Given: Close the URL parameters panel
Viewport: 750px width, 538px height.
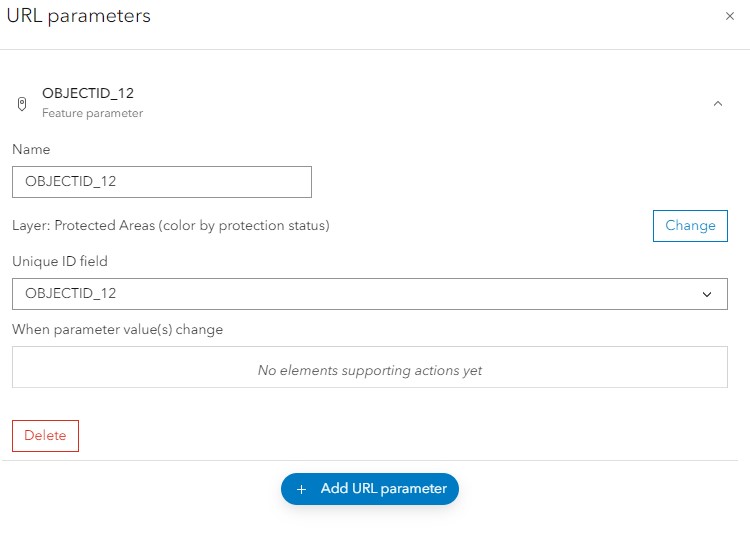Looking at the screenshot, I should 729,17.
